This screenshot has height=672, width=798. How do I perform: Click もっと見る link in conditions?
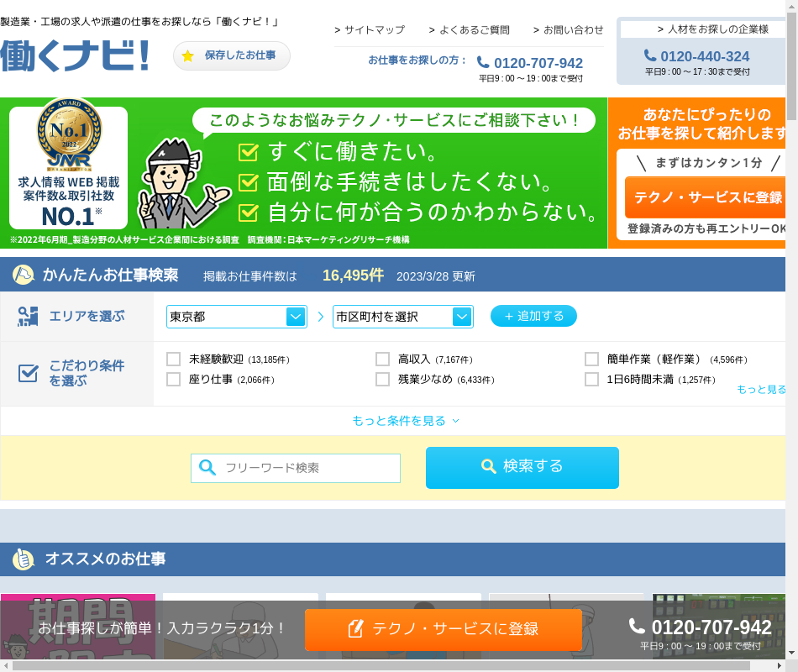pos(761,390)
